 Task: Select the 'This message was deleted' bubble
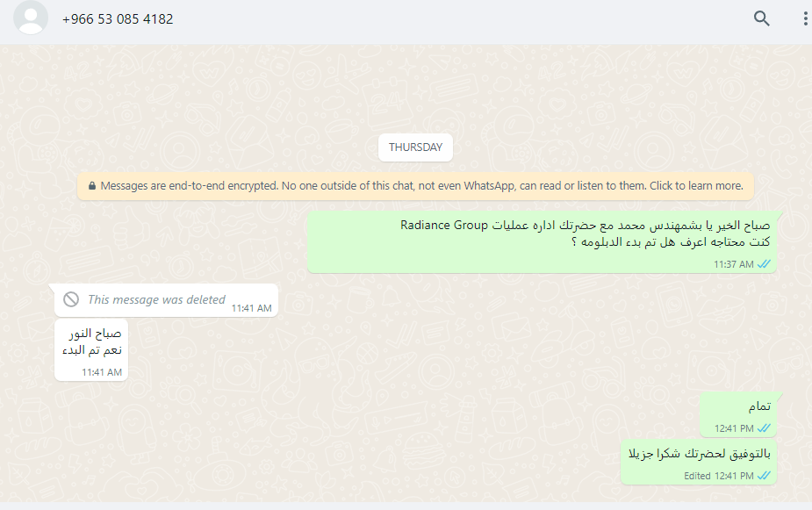pos(166,300)
